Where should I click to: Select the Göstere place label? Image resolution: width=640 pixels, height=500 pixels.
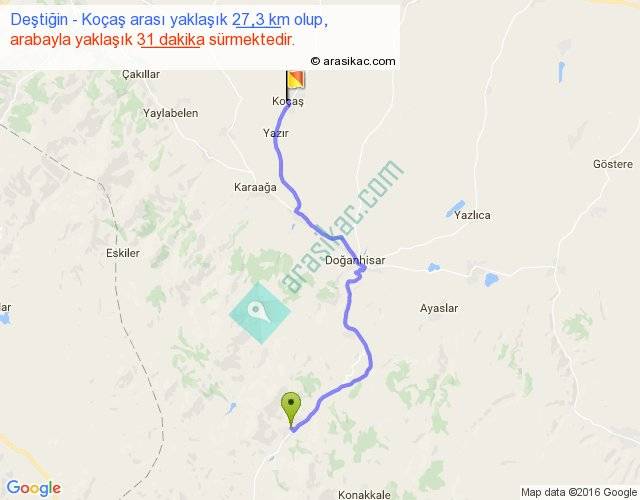(613, 164)
